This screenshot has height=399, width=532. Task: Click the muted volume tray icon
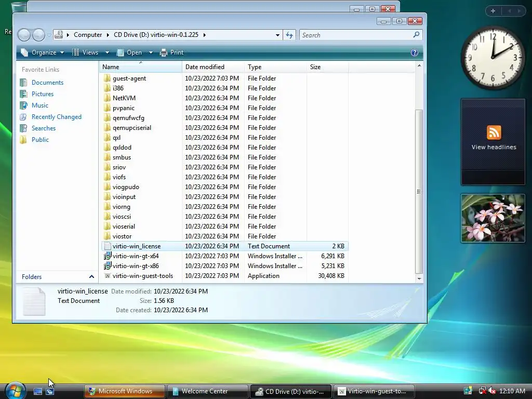coord(491,391)
